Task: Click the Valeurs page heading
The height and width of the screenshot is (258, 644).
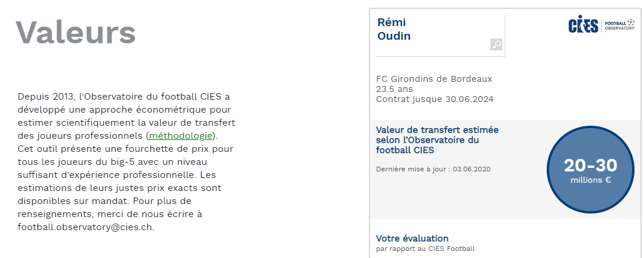Action: pos(75,32)
